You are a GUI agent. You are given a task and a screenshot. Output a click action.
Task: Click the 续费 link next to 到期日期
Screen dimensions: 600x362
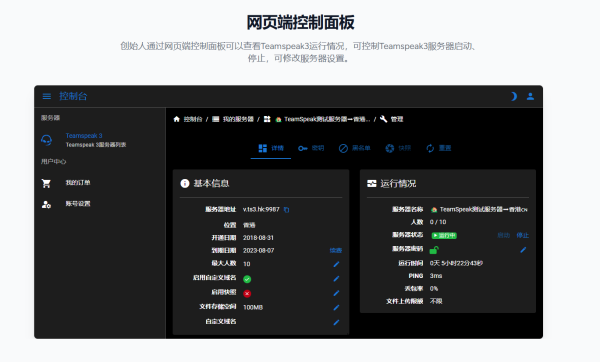click(336, 250)
